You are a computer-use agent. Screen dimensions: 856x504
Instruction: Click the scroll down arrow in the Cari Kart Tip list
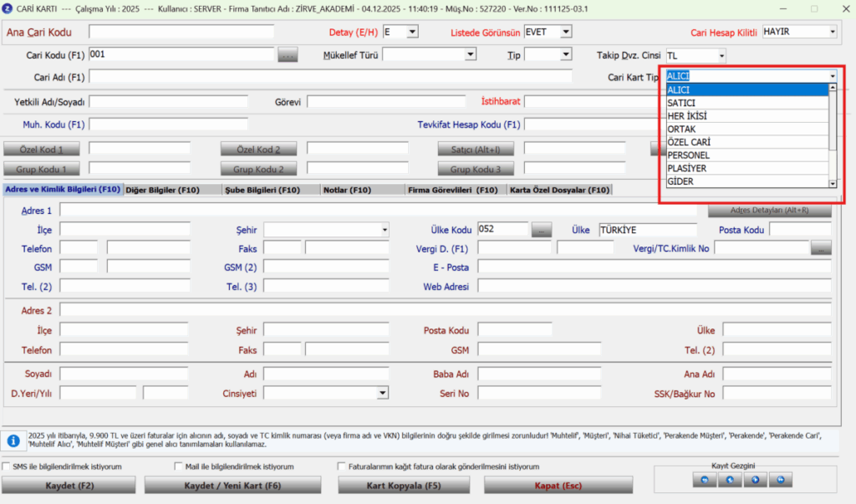point(833,184)
